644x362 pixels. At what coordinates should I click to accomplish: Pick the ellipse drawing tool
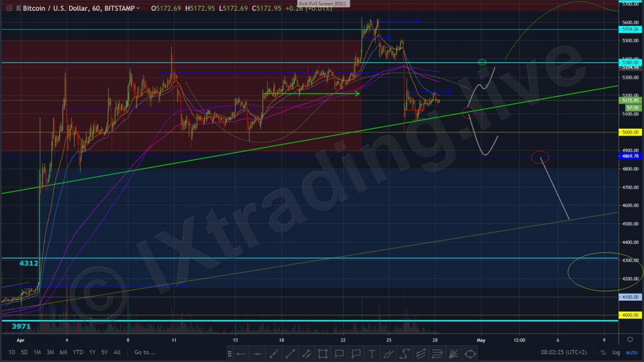pyautogui.click(x=470, y=354)
